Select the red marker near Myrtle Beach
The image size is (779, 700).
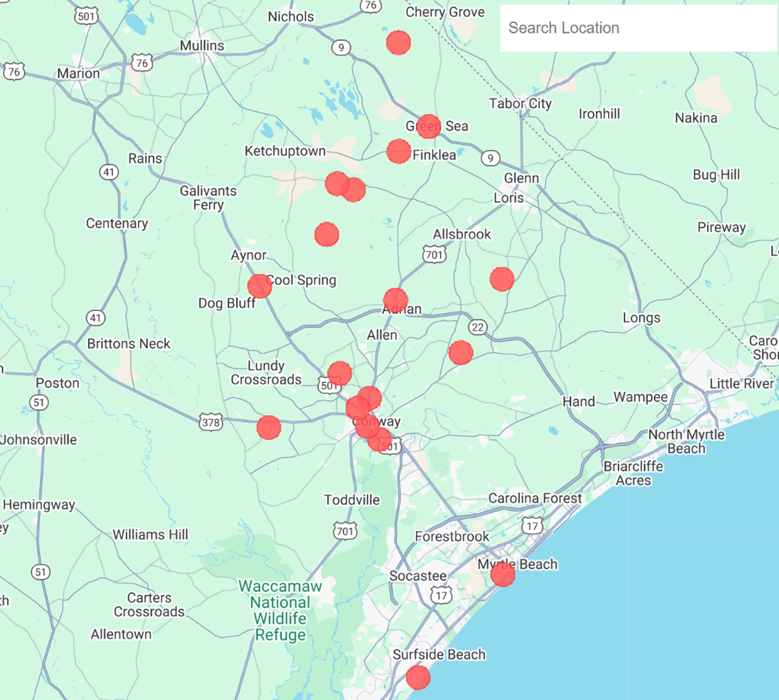(x=504, y=575)
